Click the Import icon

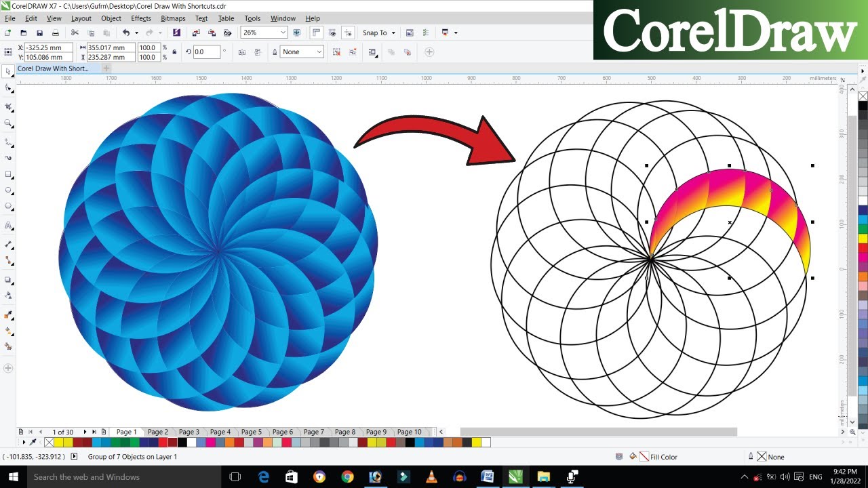tap(196, 33)
